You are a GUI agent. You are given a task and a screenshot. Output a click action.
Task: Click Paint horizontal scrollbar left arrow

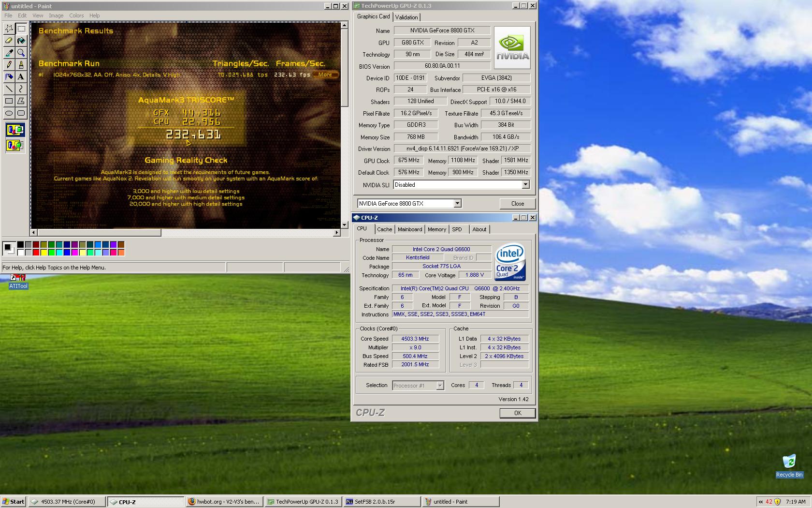pyautogui.click(x=34, y=233)
